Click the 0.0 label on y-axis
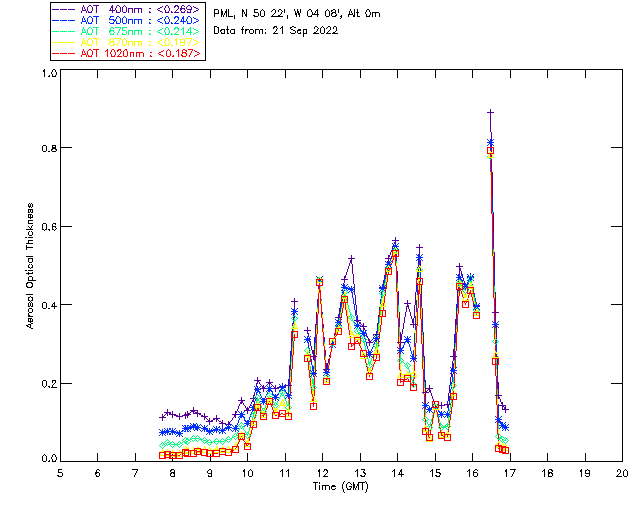Screen dimensions: 640x512 pos(49,458)
